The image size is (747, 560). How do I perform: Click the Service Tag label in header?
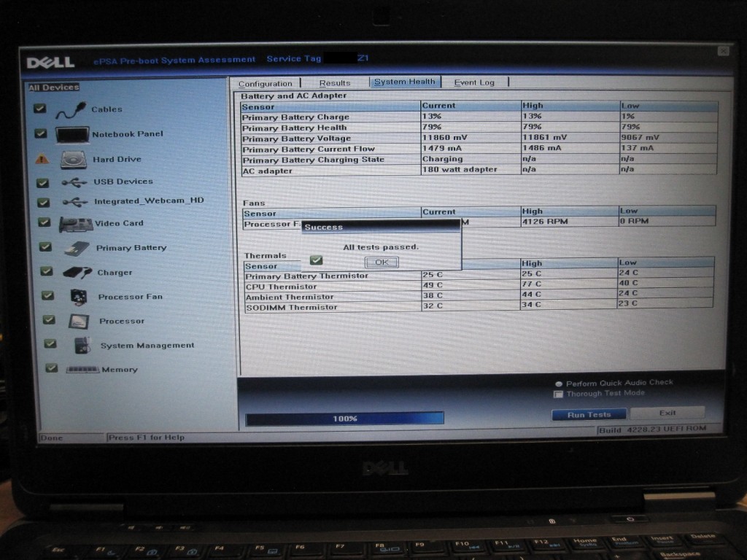[x=294, y=59]
